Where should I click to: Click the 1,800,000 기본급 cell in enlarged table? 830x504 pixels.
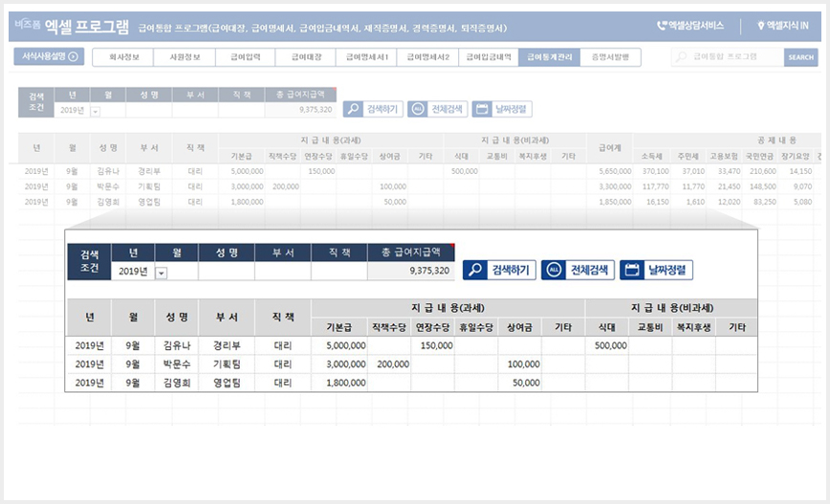(x=339, y=383)
